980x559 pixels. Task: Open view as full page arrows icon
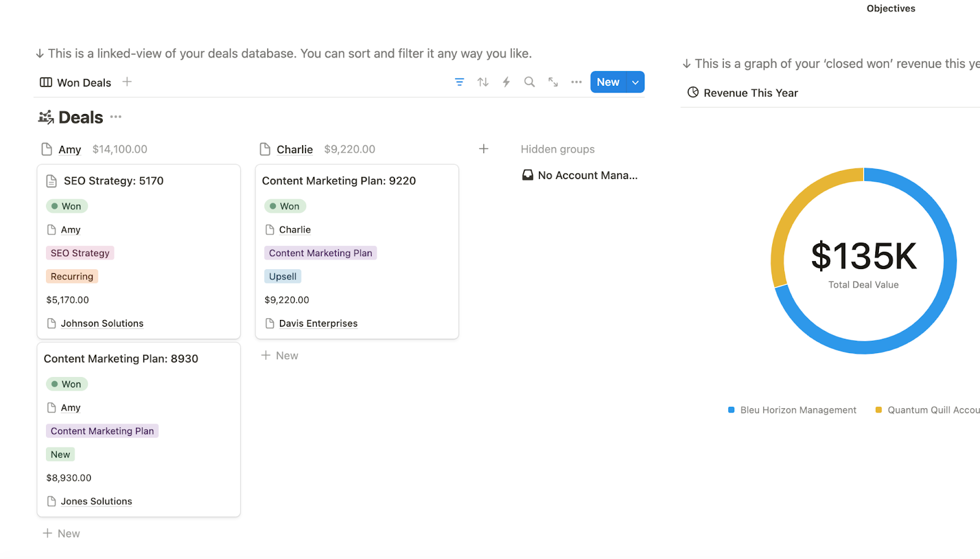[553, 82]
